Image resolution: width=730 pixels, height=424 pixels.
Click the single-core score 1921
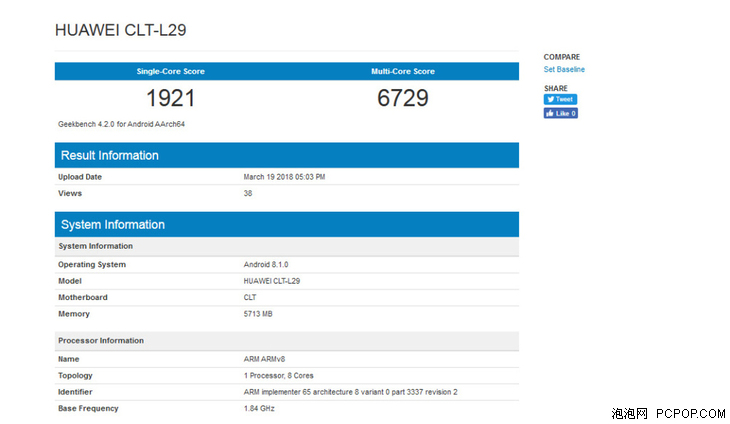click(x=170, y=98)
